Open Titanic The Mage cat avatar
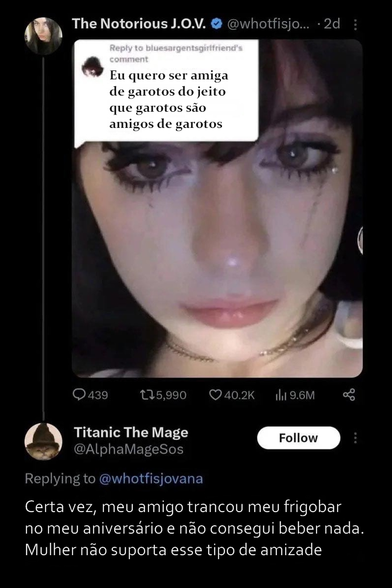Screen dimensions: 392x588 (x=43, y=441)
